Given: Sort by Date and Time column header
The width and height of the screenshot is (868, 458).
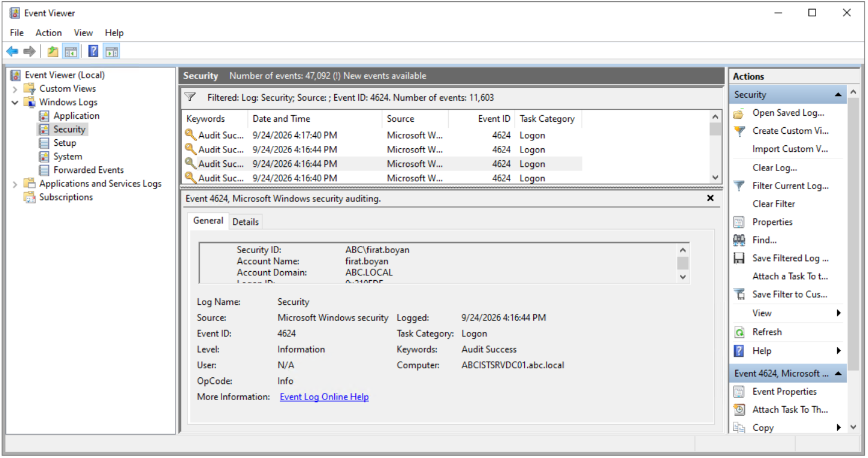Looking at the screenshot, I should pyautogui.click(x=315, y=119).
